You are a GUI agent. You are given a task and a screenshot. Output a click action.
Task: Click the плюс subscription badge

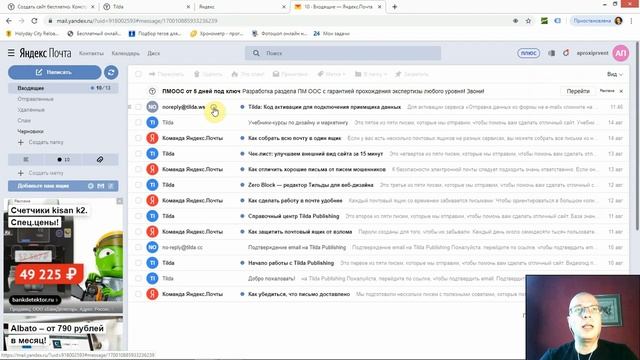pos(529,53)
